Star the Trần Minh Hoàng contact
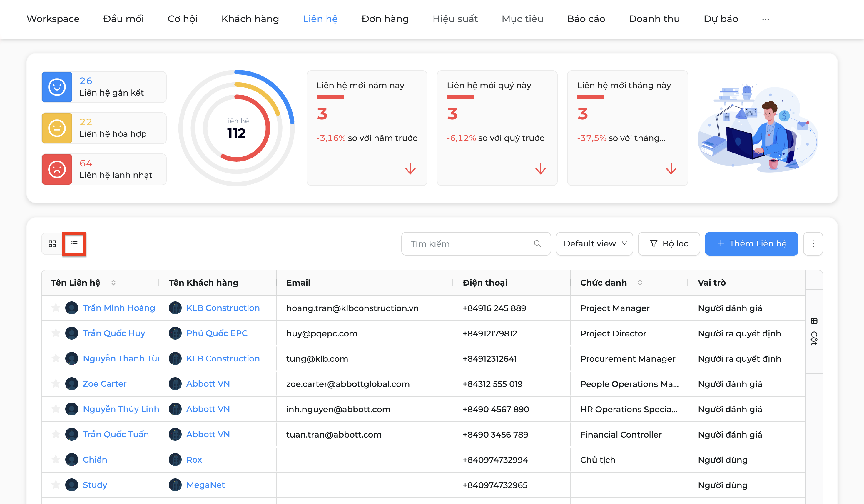Screen dimensions: 864x504 pyautogui.click(x=56, y=308)
